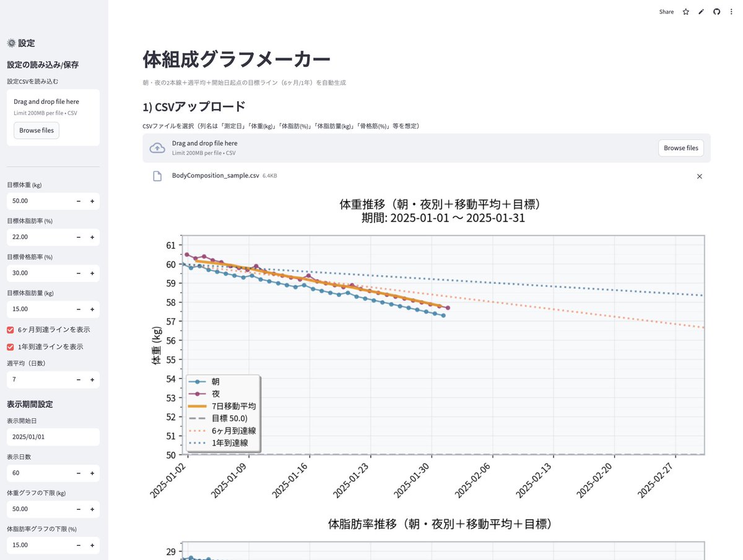Click the cloud upload icon in the dropzone
Viewport: 743px width, 560px height.
tap(158, 148)
